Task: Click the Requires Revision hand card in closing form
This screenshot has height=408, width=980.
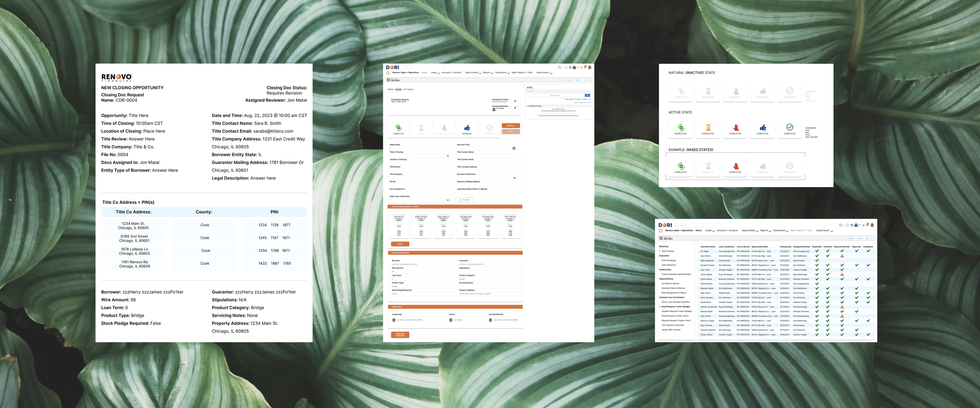Action: (x=444, y=129)
